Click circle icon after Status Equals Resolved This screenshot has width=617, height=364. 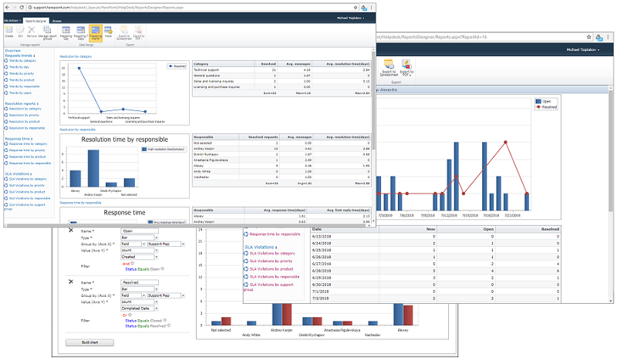[169, 326]
